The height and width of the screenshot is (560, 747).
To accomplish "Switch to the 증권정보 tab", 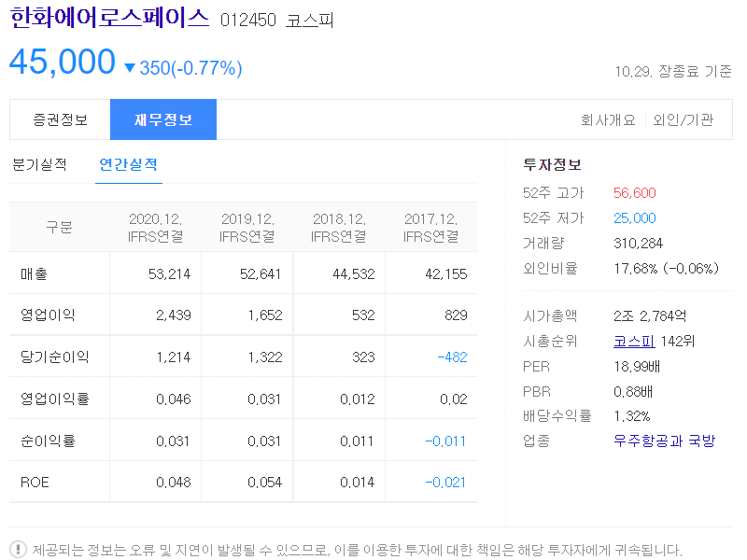I will pos(60,119).
